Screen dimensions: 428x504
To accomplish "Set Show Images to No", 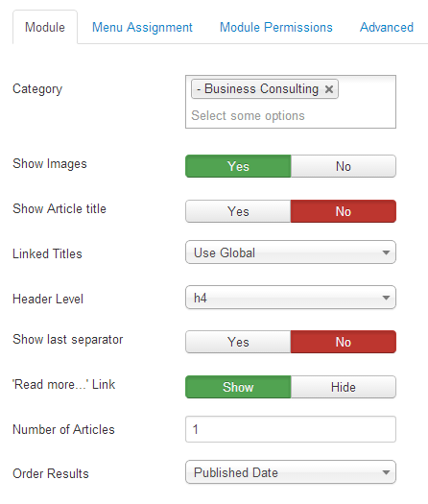I will (344, 166).
